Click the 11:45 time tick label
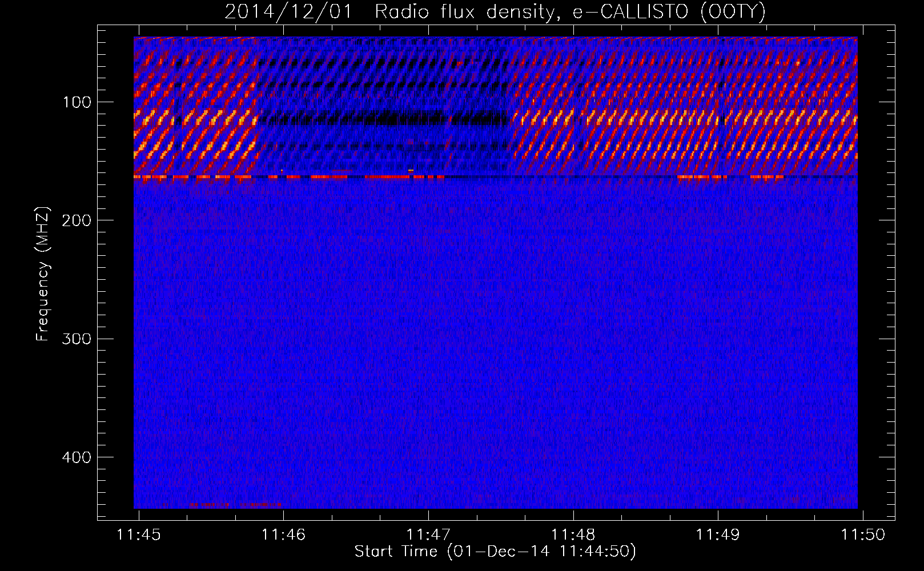This screenshot has height=571, width=924. pyautogui.click(x=139, y=534)
